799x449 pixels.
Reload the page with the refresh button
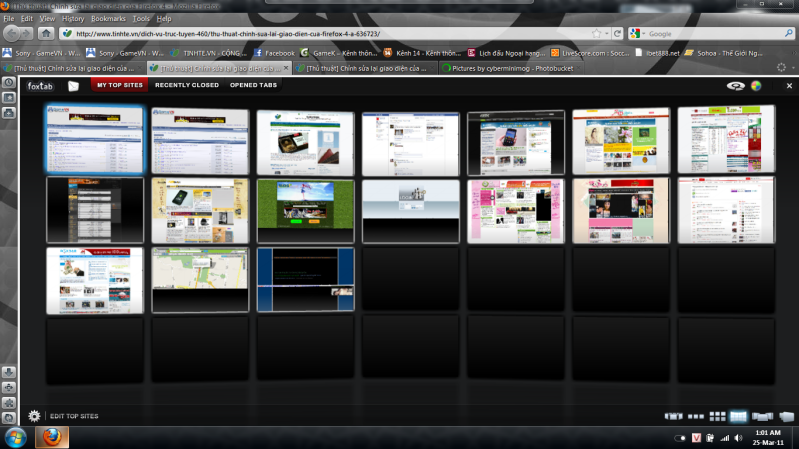pos(618,33)
